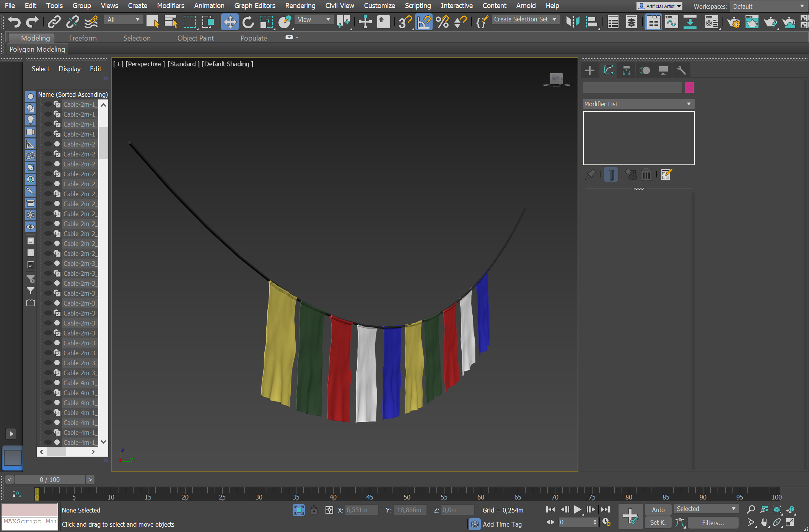Click the Redo arrow icon
Image resolution: width=809 pixels, height=532 pixels.
click(x=32, y=22)
